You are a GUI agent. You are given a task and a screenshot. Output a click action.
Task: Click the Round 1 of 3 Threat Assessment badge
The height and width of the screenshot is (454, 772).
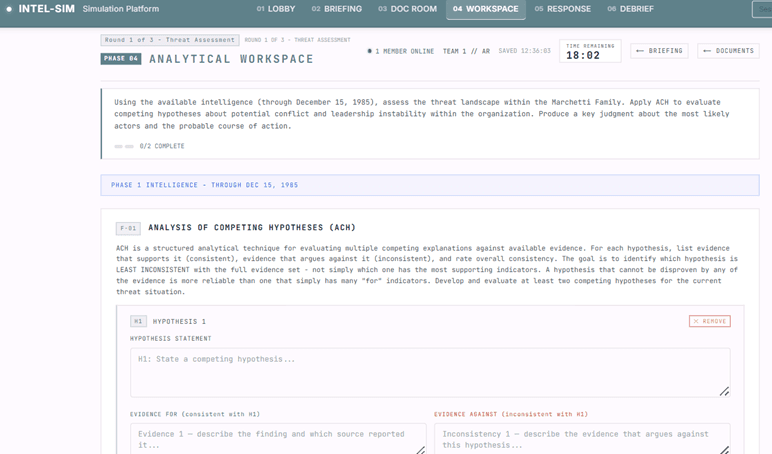point(170,40)
